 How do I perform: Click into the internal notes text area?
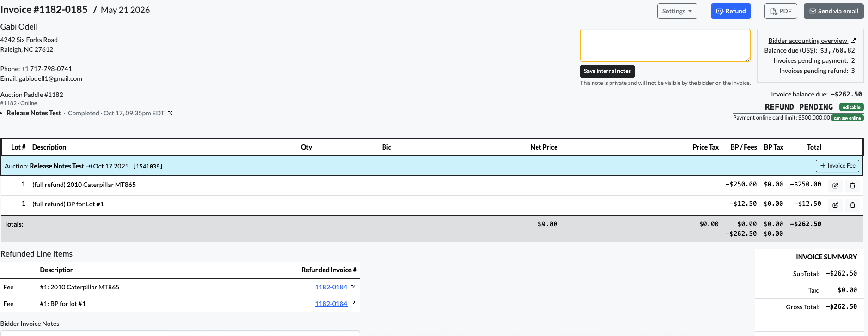(x=665, y=45)
